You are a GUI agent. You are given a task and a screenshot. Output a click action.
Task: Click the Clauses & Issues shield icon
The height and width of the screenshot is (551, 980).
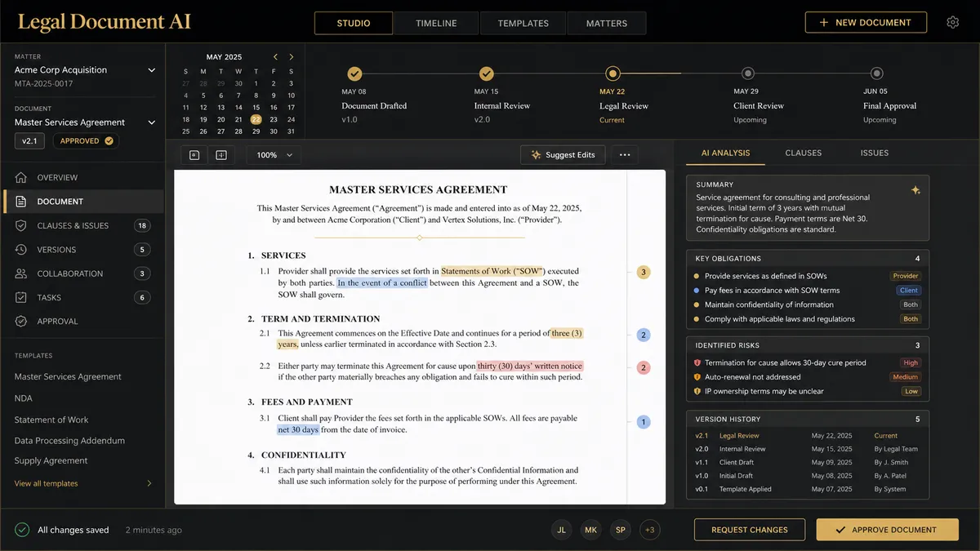coord(21,225)
